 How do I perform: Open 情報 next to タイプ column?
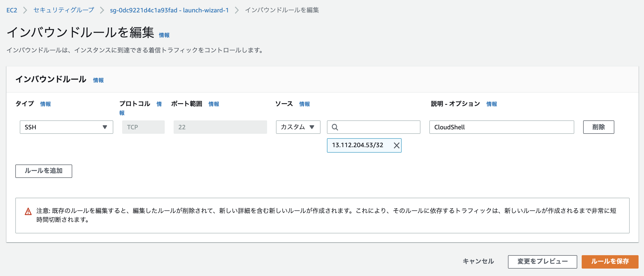point(45,104)
